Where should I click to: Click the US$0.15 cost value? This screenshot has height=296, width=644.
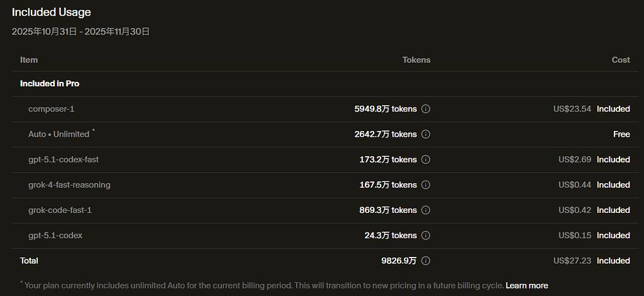[575, 236]
